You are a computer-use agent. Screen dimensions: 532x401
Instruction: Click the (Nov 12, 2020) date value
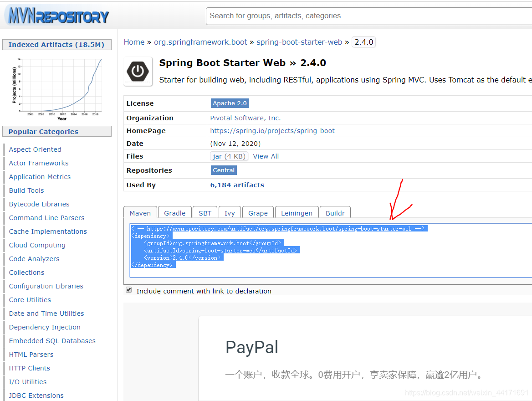point(235,144)
